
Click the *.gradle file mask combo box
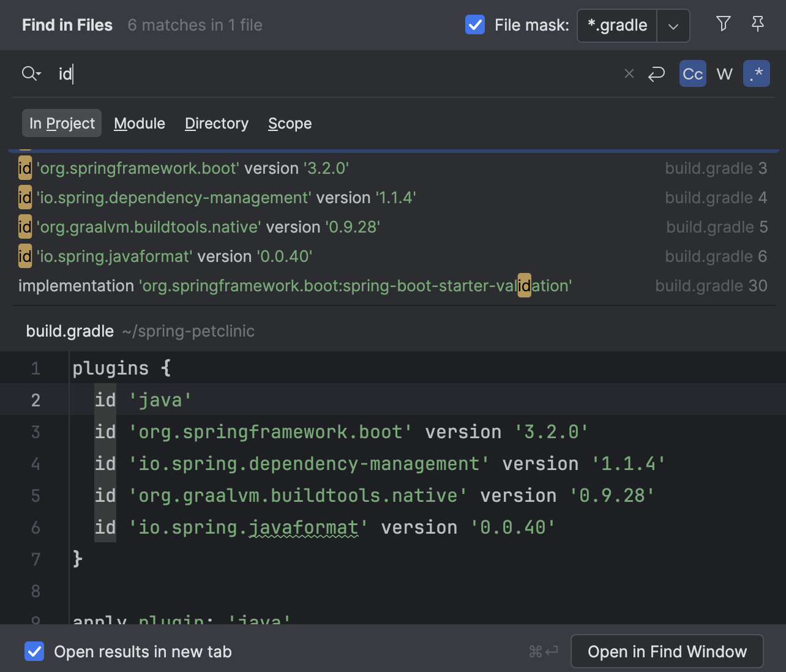tap(617, 26)
